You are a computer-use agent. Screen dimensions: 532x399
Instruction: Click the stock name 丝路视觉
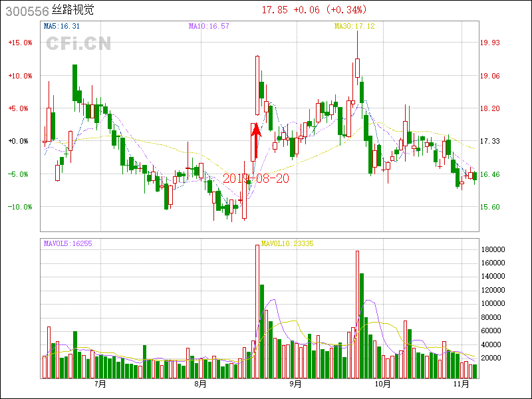[73, 10]
